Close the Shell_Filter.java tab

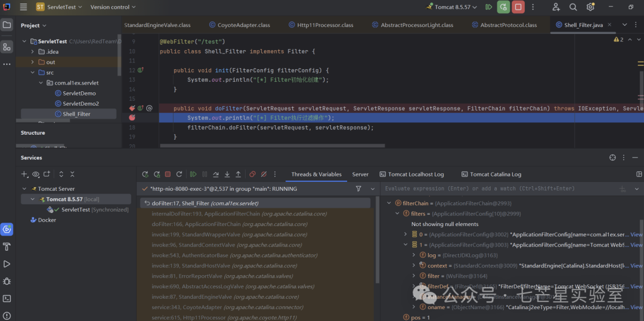coord(609,24)
